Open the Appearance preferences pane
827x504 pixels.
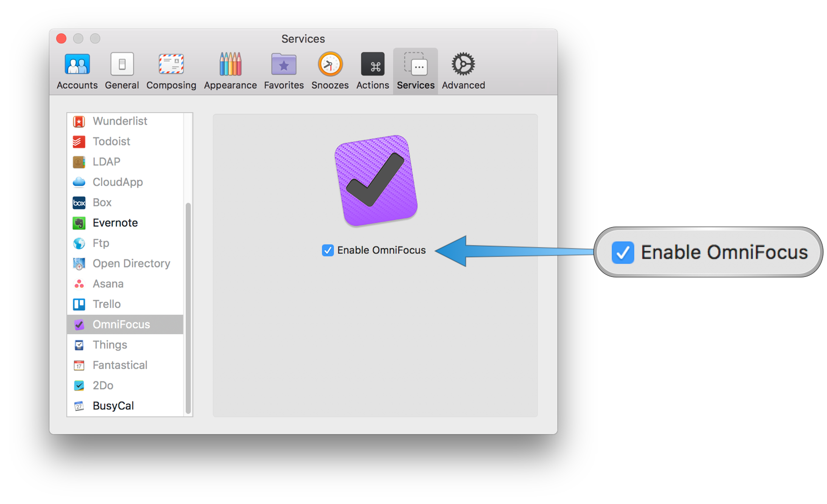230,71
